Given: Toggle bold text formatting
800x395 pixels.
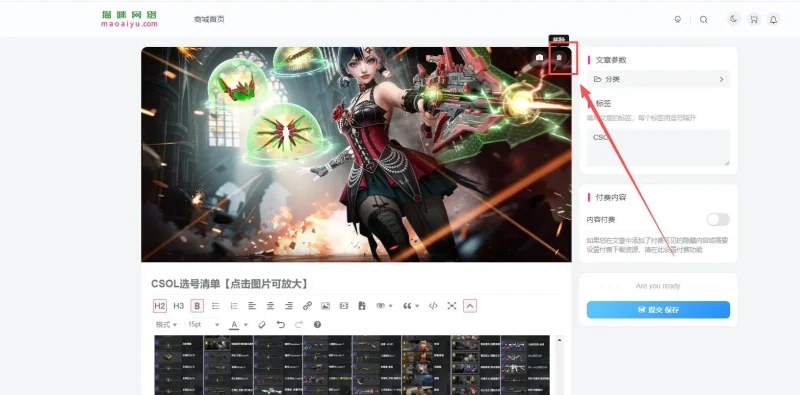Looking at the screenshot, I should tap(197, 306).
